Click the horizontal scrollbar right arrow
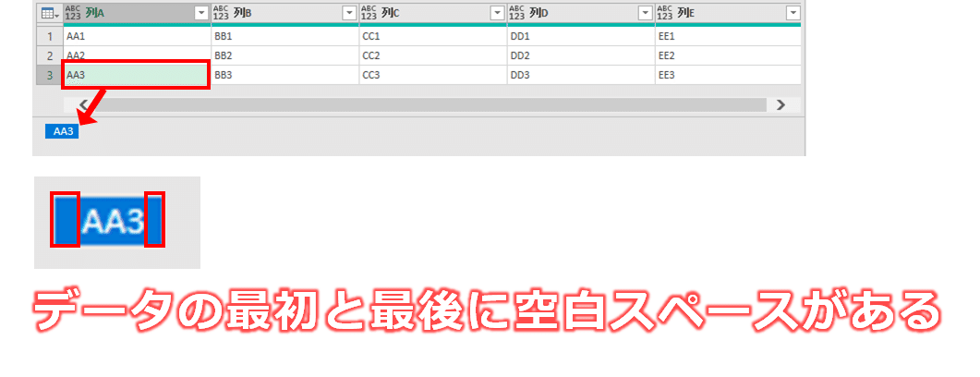The height and width of the screenshot is (377, 980). [780, 104]
